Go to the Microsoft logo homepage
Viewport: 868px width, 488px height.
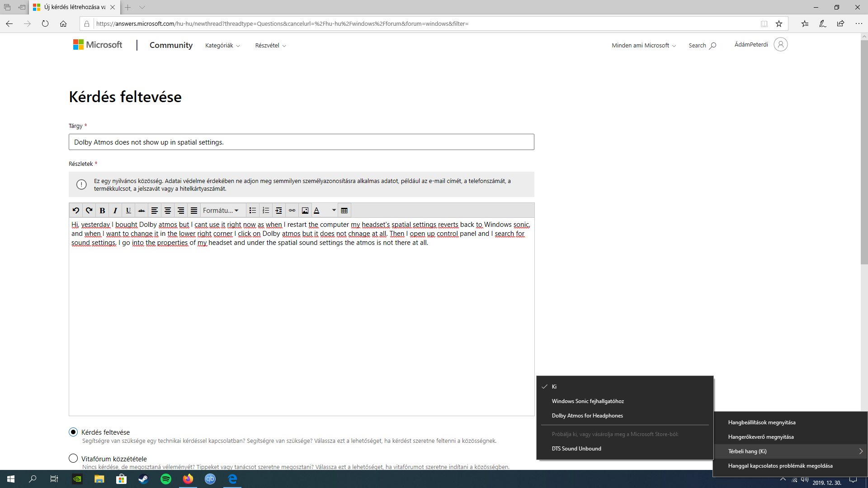tap(98, 44)
